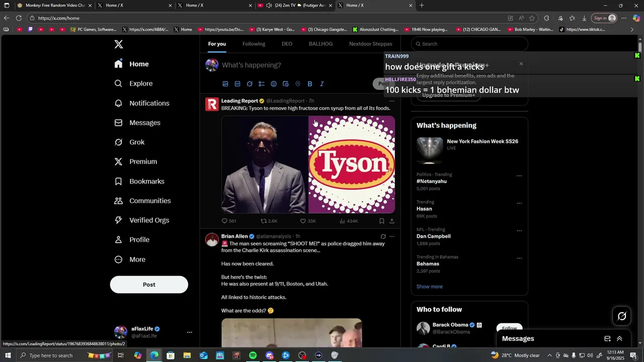Open Edge Downloads icon
Viewport: 644px width, 362px height.
click(584, 18)
